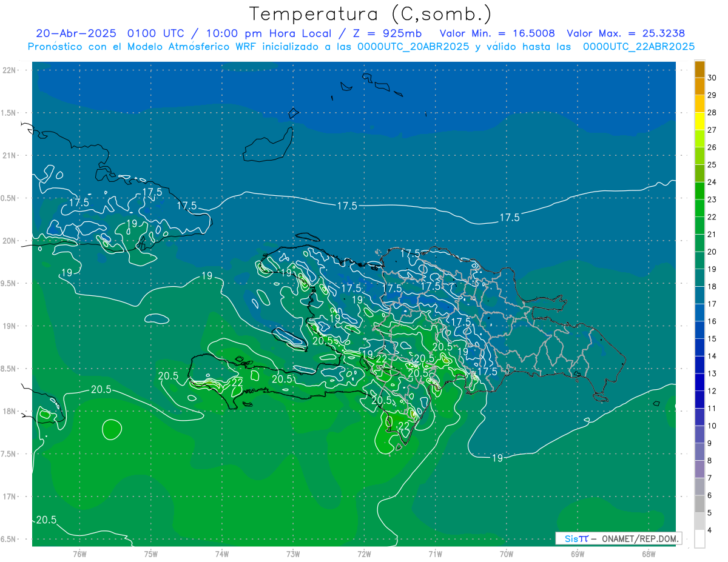Select the yellow swatch between 27 and 28
Screen dimensions: 728x562
[699, 121]
